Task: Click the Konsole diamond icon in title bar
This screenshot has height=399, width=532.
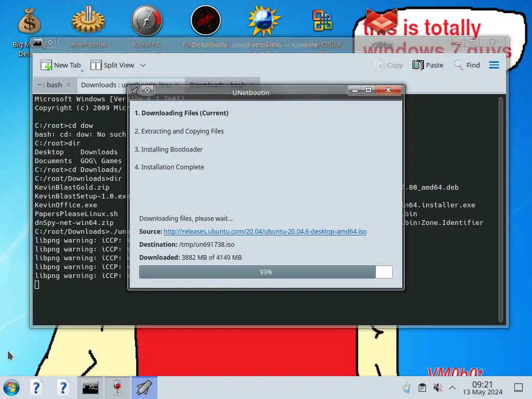Action: (50, 43)
